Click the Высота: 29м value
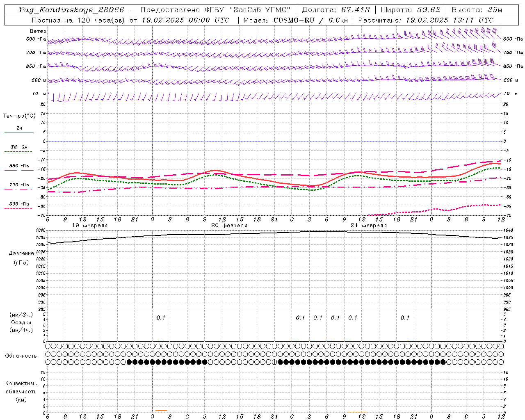Image resolution: width=525 pixels, height=420 pixels. [x=477, y=10]
